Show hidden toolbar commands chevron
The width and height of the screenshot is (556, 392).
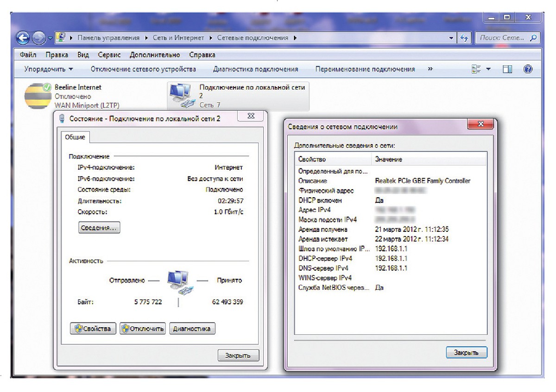coord(430,69)
